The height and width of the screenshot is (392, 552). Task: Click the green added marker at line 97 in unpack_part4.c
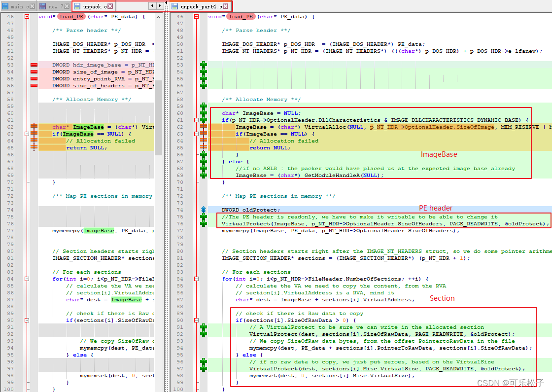tap(204, 369)
